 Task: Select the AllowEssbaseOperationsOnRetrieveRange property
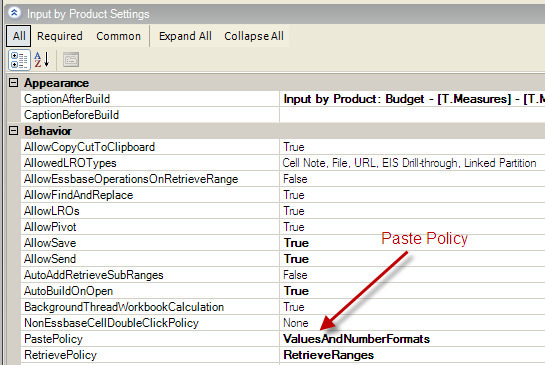tap(150, 179)
